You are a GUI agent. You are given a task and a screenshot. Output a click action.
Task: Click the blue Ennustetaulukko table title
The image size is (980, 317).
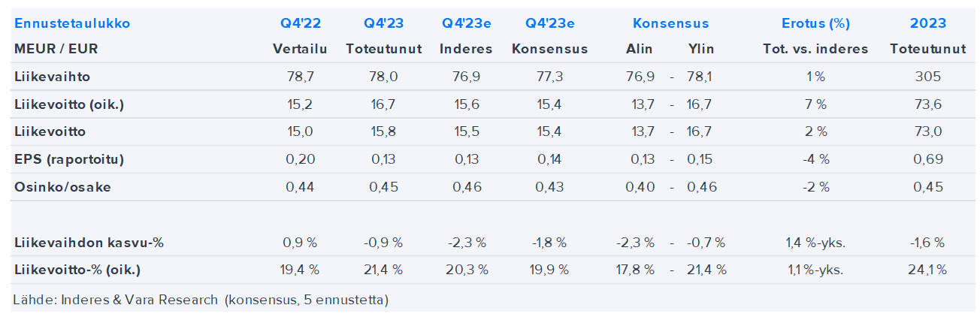click(x=72, y=23)
